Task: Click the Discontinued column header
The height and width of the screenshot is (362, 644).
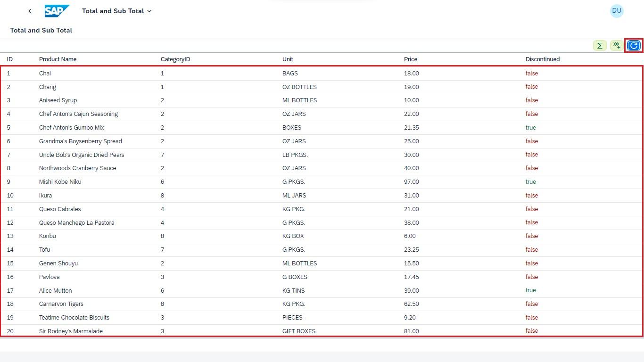Action: (543, 59)
